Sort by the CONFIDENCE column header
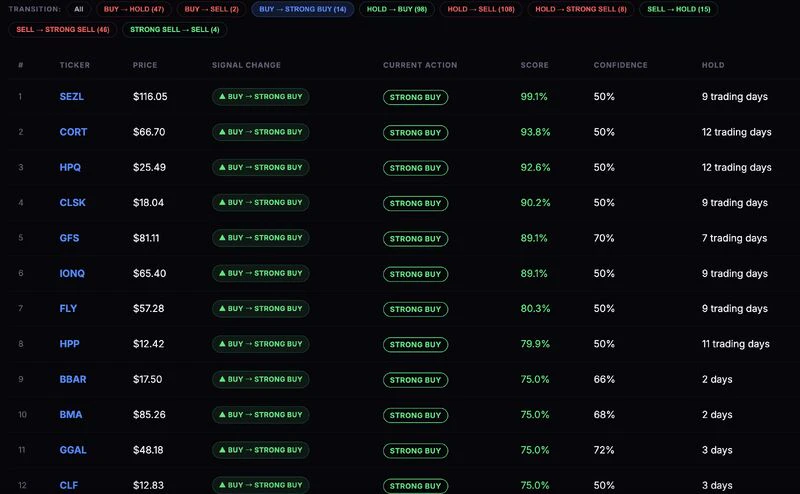Viewport: 800px width, 494px height. (x=620, y=65)
